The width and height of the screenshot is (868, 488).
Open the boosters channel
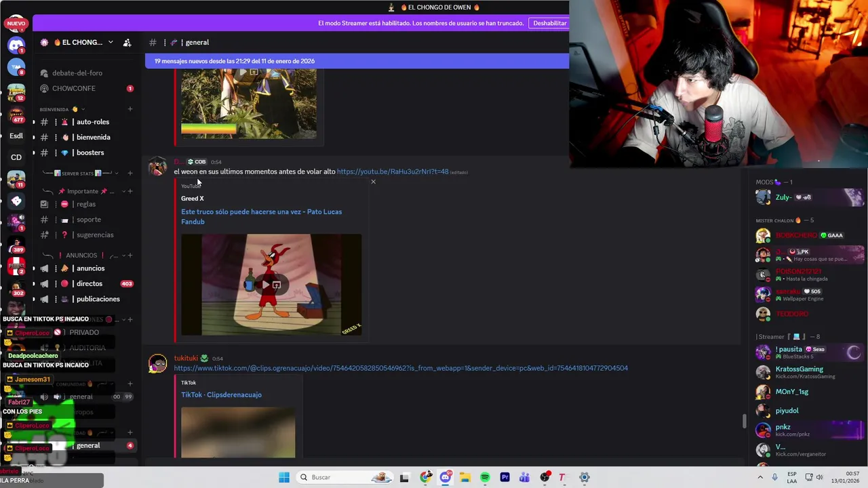point(86,152)
